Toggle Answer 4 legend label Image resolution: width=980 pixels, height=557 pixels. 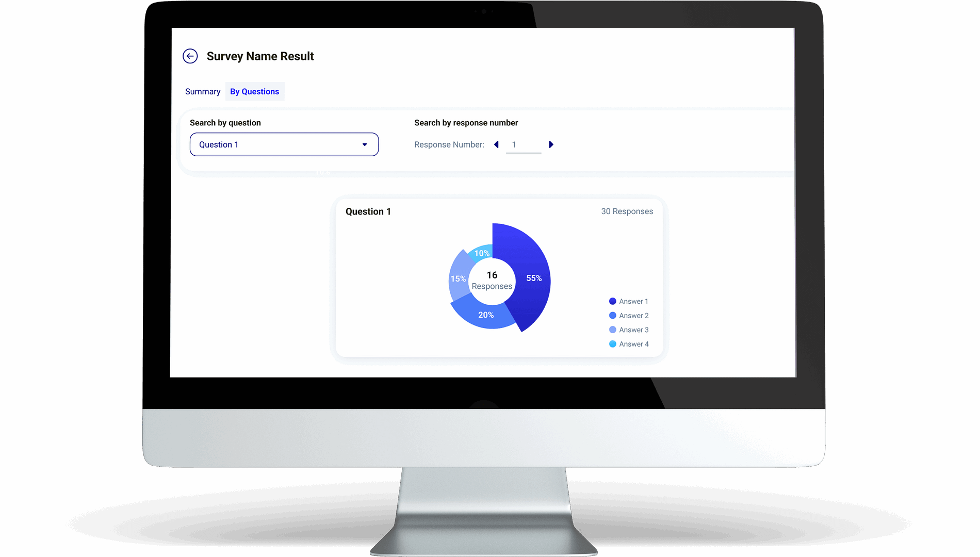[634, 344]
